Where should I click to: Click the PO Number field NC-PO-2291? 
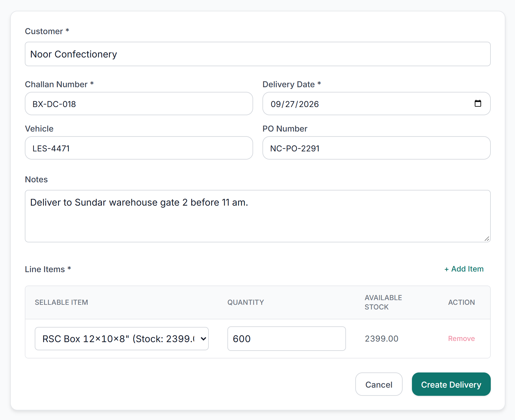tap(376, 148)
